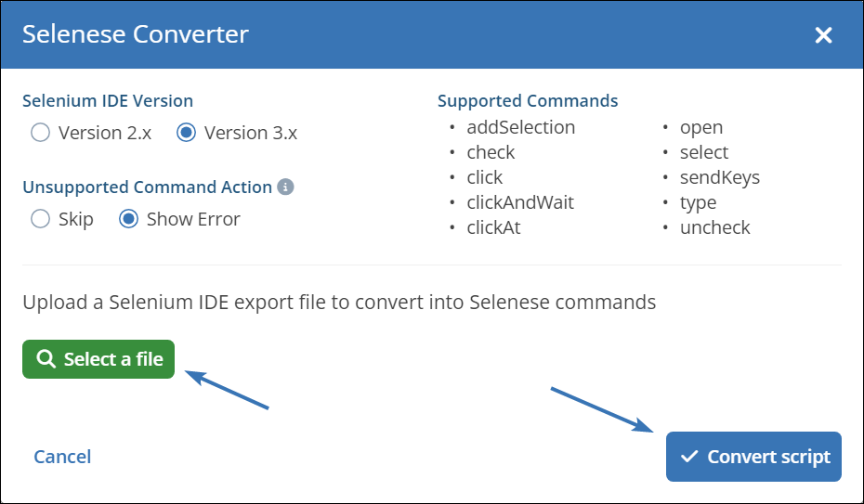The height and width of the screenshot is (504, 864).
Task: Click the addSelection command entry
Action: point(520,127)
